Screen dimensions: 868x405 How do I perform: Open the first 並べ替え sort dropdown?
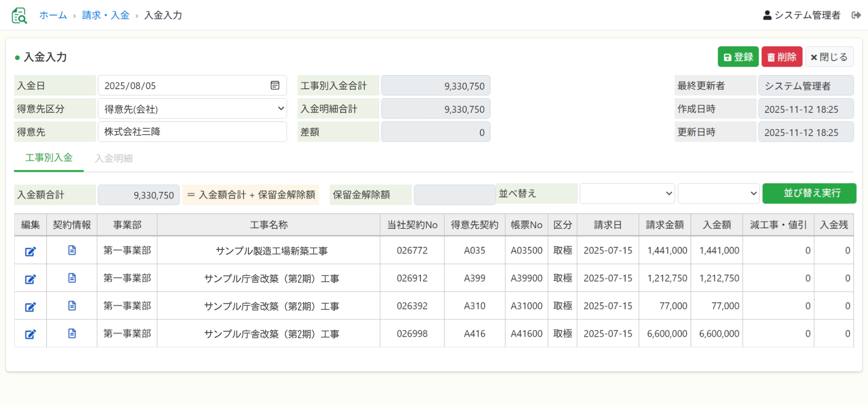[627, 193]
